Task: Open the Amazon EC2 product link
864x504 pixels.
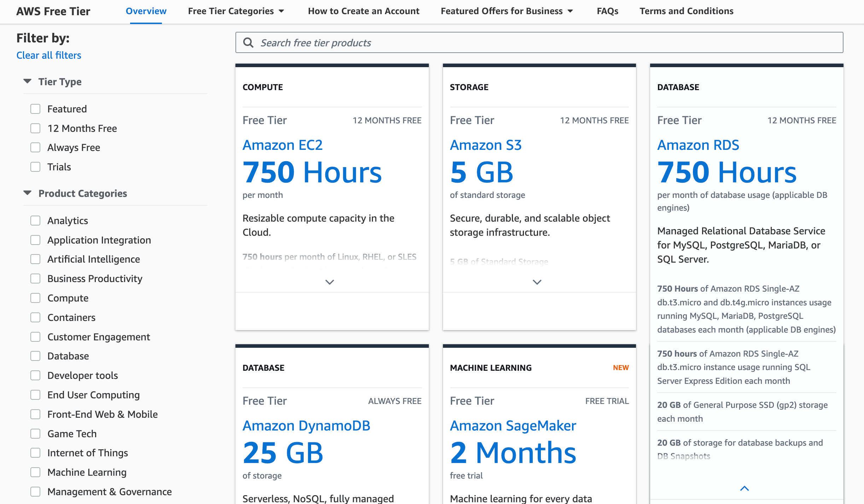Action: coord(282,145)
